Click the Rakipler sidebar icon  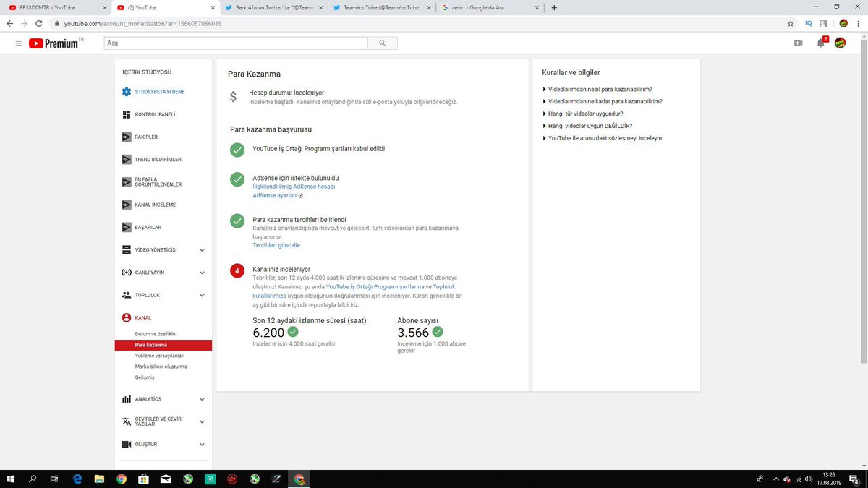point(127,137)
